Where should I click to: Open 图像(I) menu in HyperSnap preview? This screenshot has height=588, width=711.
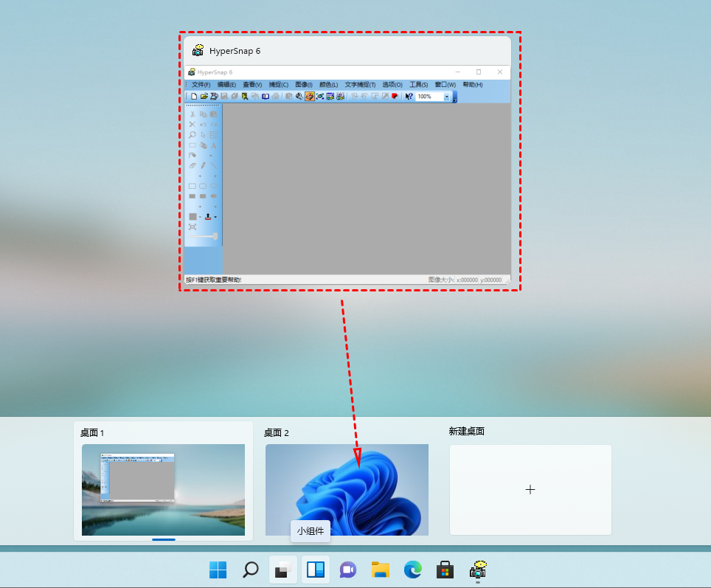pos(304,85)
